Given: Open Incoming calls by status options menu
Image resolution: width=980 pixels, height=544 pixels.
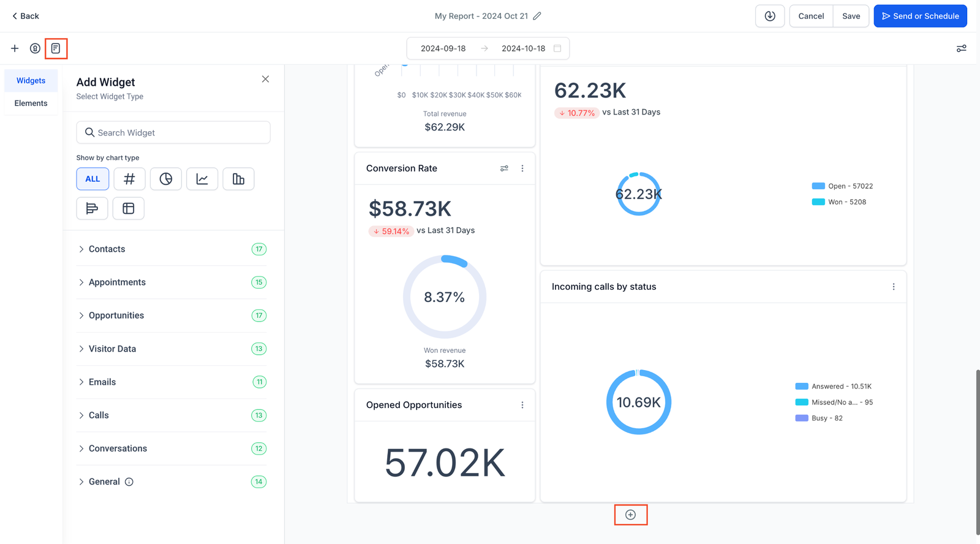Looking at the screenshot, I should (894, 287).
